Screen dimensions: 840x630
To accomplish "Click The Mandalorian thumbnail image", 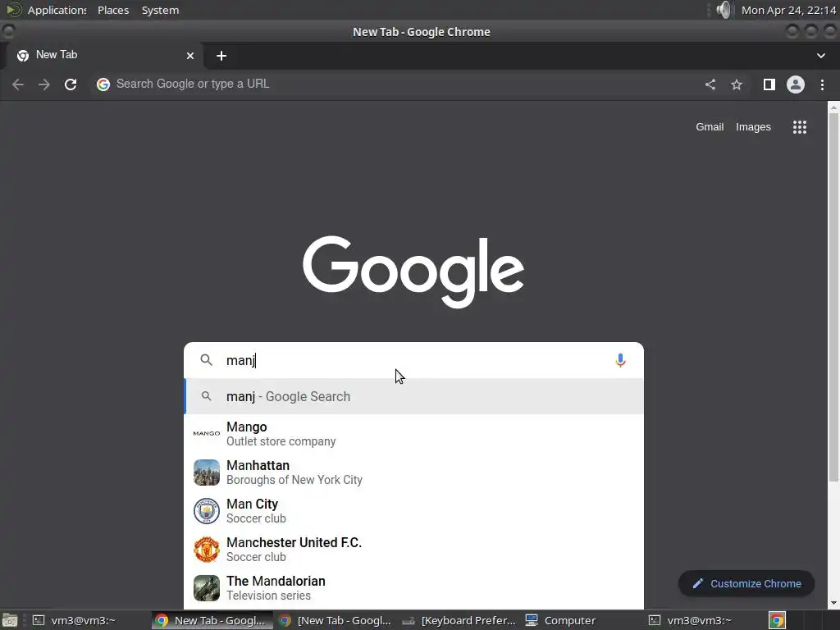I will 206,588.
